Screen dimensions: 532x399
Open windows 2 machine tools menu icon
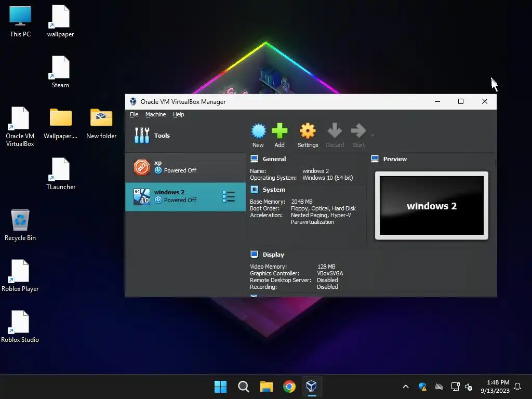[229, 197]
